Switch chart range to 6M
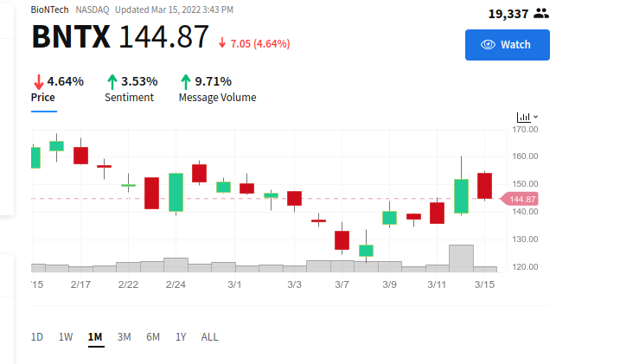Screen dimensions: 620x364 click(x=153, y=336)
